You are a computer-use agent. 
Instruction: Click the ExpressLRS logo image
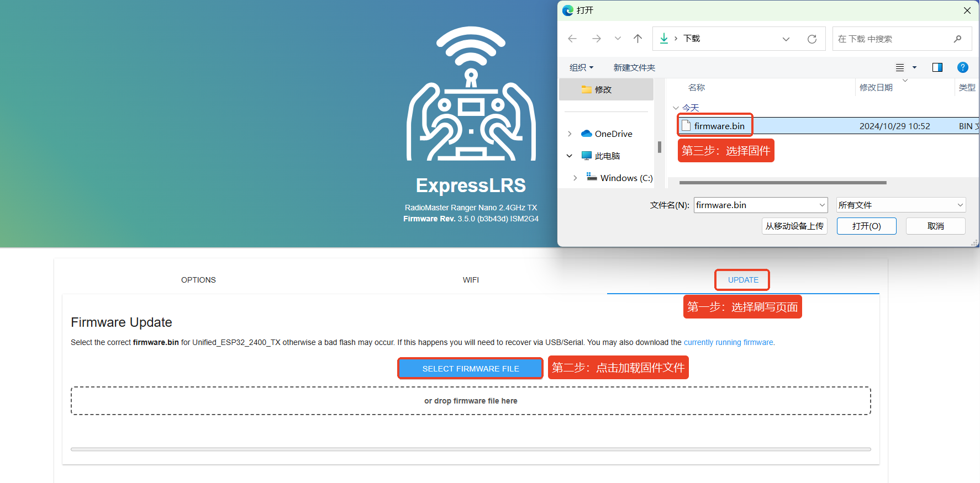471,94
